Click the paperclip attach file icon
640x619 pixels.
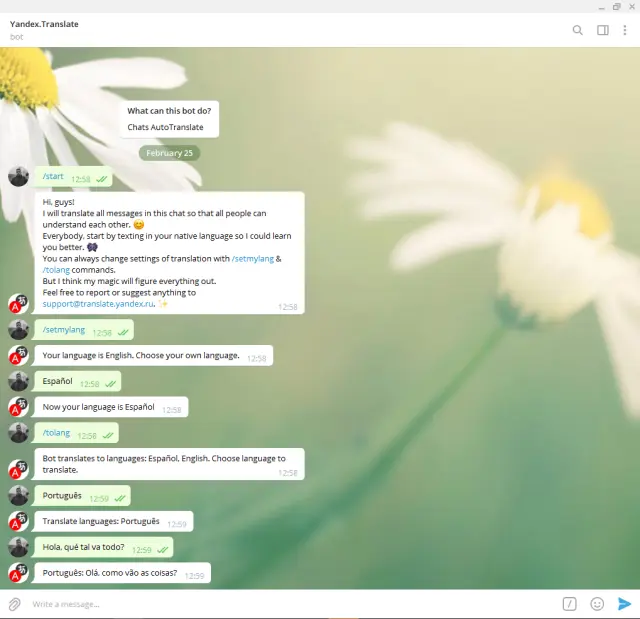[x=15, y=604]
